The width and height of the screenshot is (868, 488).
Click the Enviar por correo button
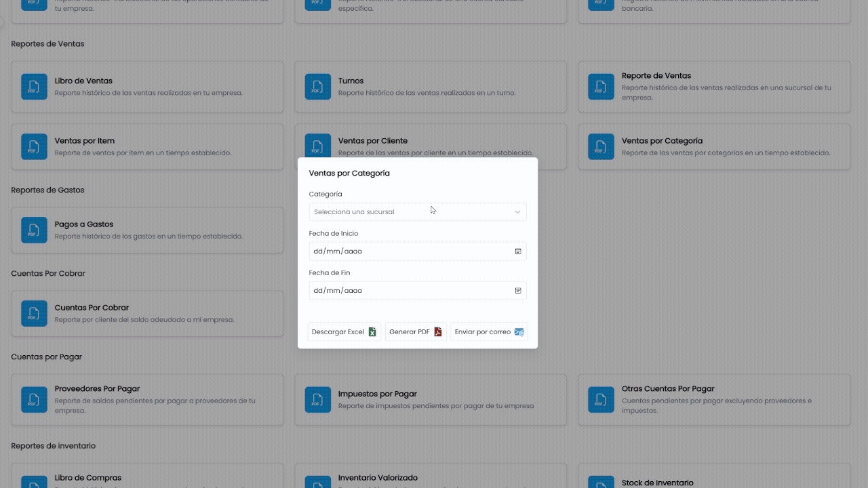489,332
